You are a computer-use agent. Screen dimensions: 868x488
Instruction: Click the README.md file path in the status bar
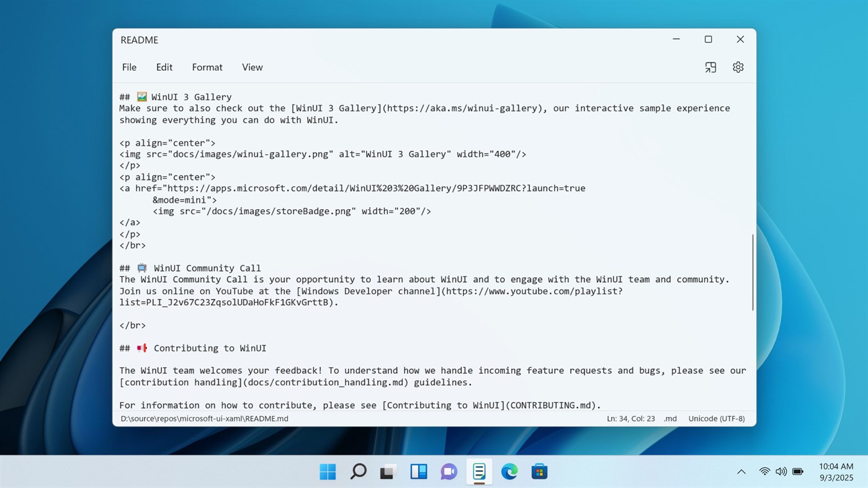(x=204, y=419)
